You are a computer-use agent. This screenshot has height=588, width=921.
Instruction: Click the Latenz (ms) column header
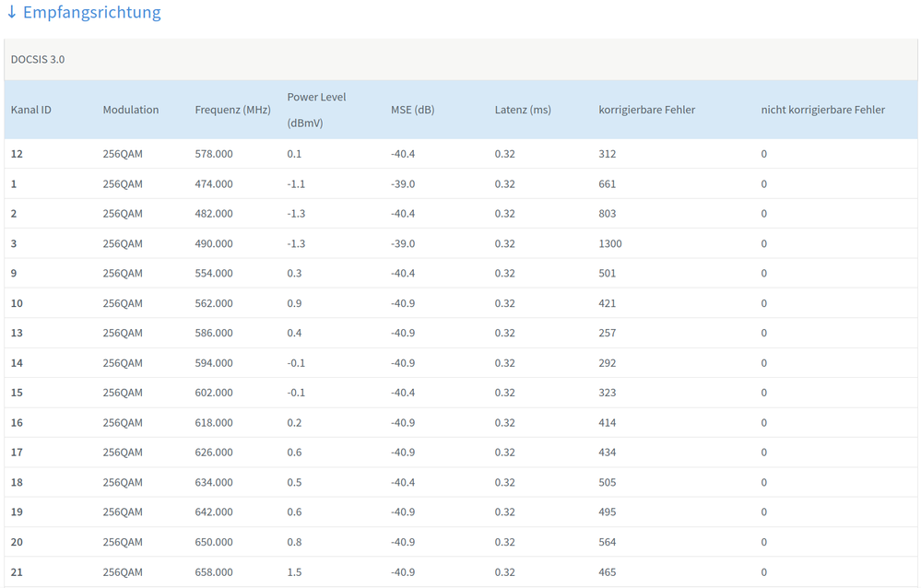click(x=523, y=110)
